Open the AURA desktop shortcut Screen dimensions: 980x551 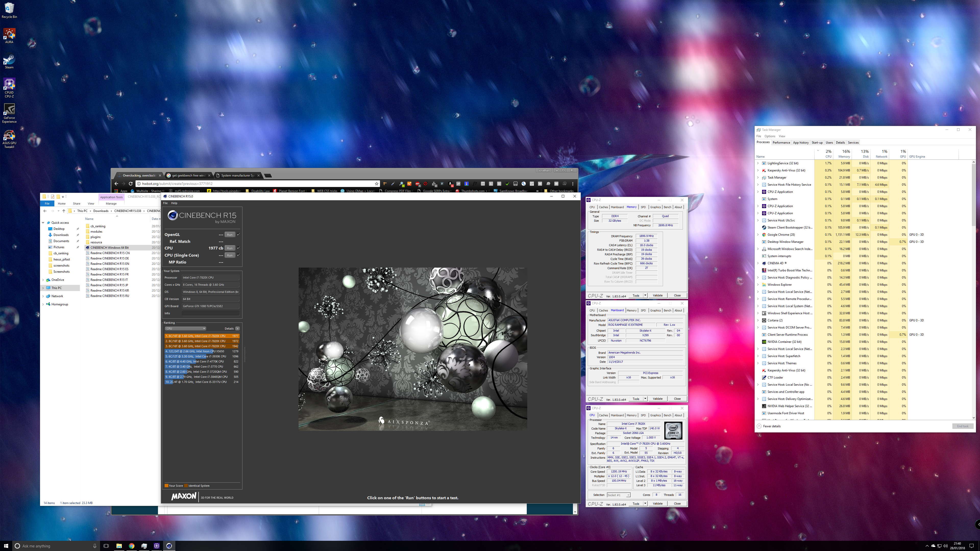click(x=9, y=36)
